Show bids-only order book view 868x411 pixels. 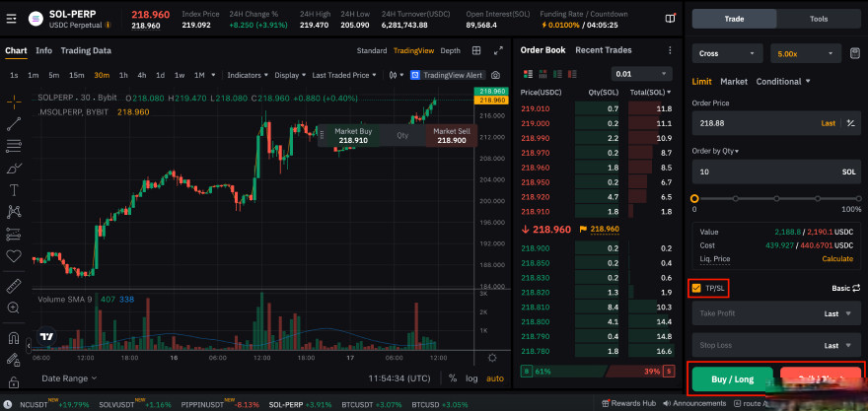(557, 74)
